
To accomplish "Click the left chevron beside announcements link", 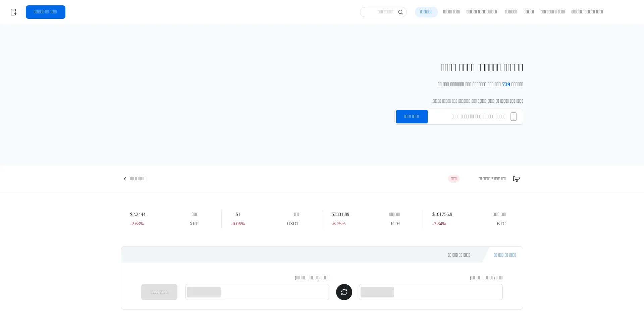I will click(x=125, y=179).
